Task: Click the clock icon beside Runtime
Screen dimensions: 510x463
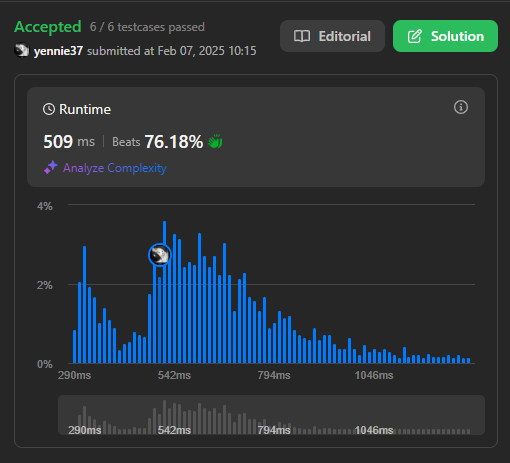Action: click(x=49, y=109)
